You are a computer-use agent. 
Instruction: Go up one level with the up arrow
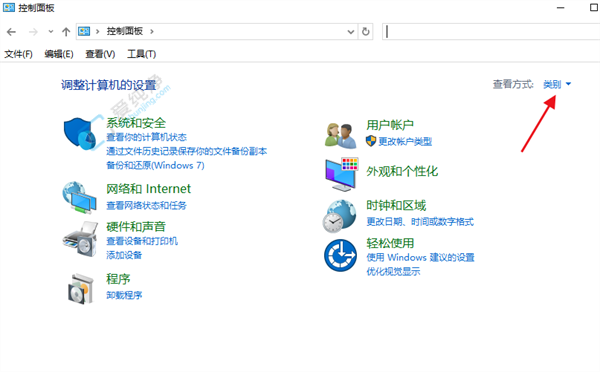point(66,32)
